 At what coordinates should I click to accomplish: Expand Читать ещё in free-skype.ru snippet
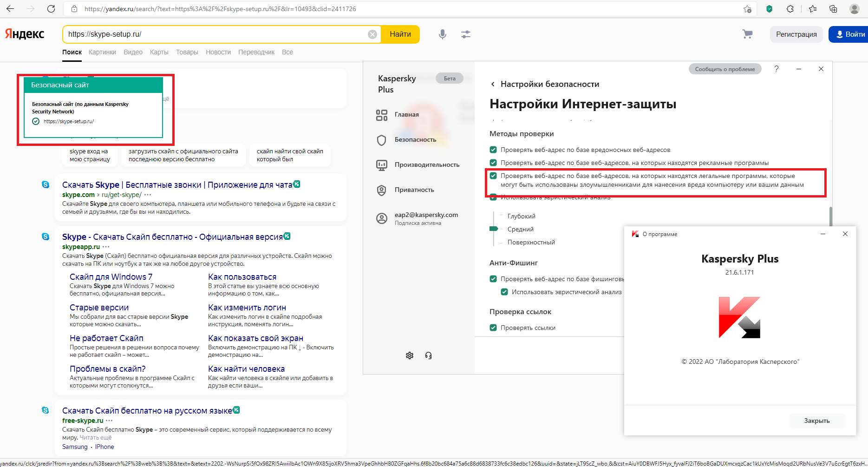coord(96,437)
